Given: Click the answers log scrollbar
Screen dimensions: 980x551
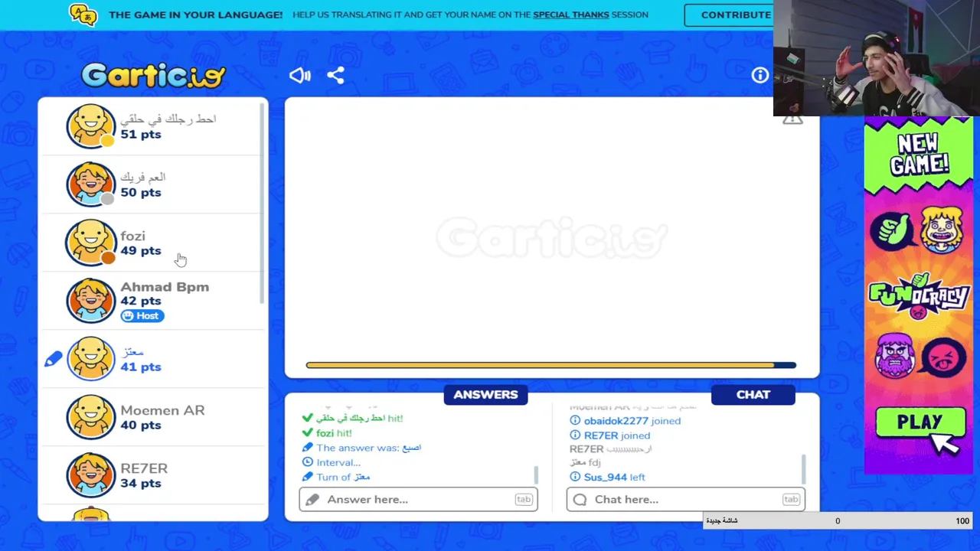Looking at the screenshot, I should (x=536, y=474).
